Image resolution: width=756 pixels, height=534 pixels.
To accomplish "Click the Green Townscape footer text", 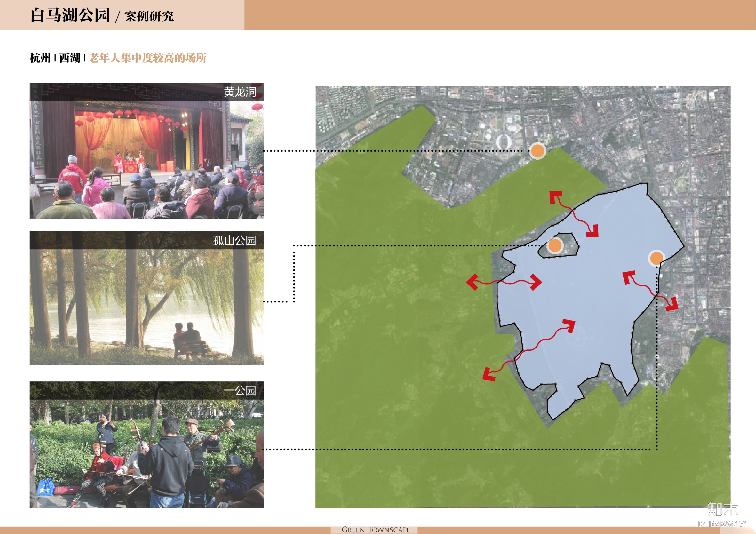I will click(x=375, y=530).
